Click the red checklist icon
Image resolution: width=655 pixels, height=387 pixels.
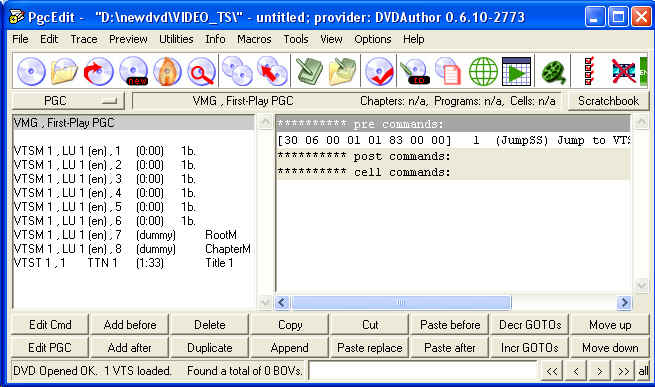click(589, 71)
